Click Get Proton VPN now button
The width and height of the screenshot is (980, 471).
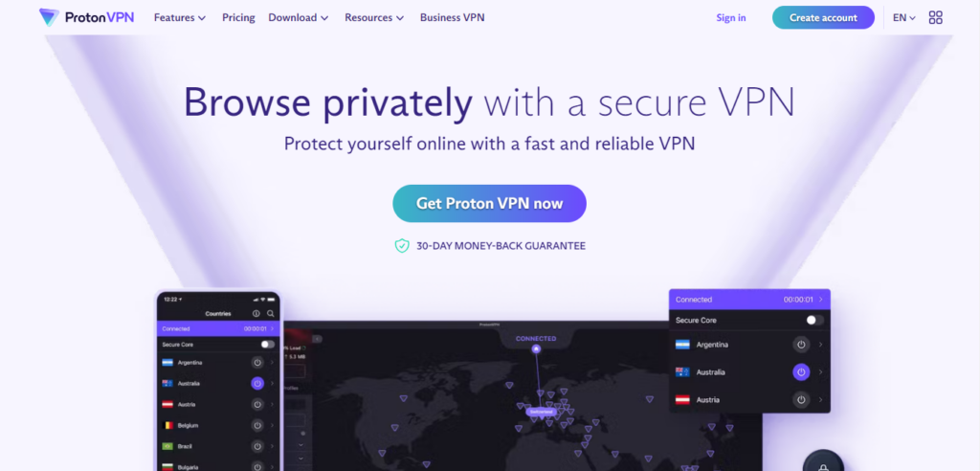(489, 203)
